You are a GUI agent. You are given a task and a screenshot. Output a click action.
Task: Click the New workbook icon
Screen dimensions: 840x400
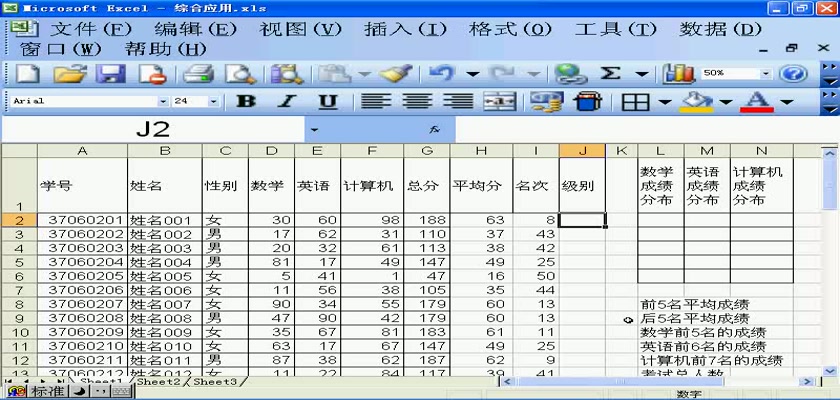[26, 73]
